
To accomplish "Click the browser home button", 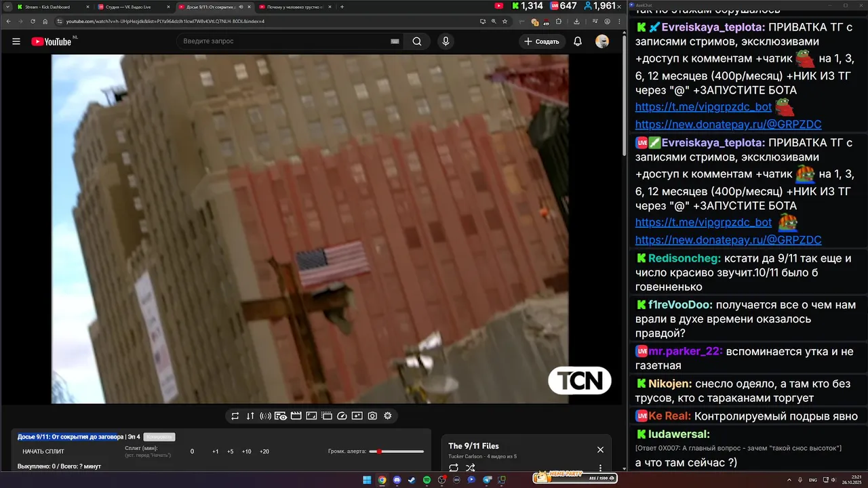I will 45,21.
